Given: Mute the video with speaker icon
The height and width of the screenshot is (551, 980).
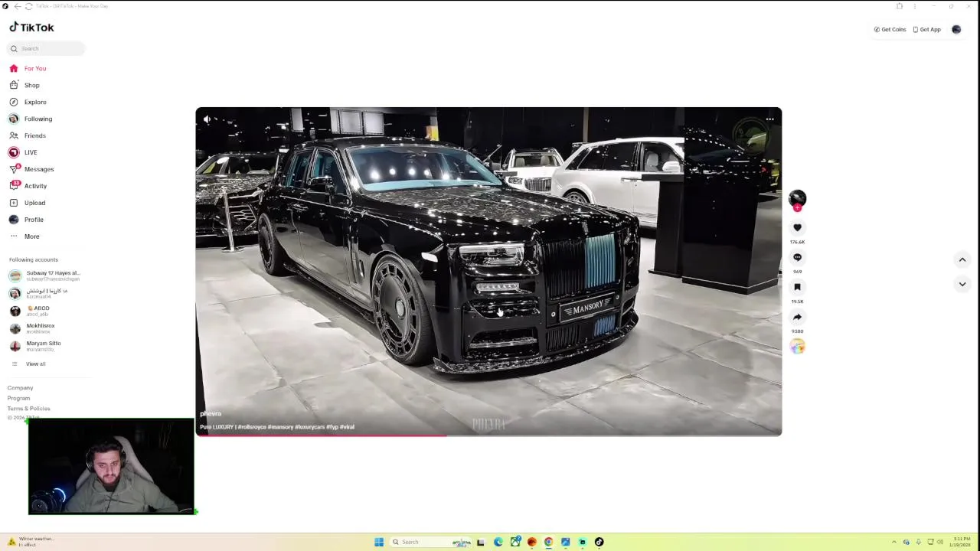Looking at the screenshot, I should point(207,119).
